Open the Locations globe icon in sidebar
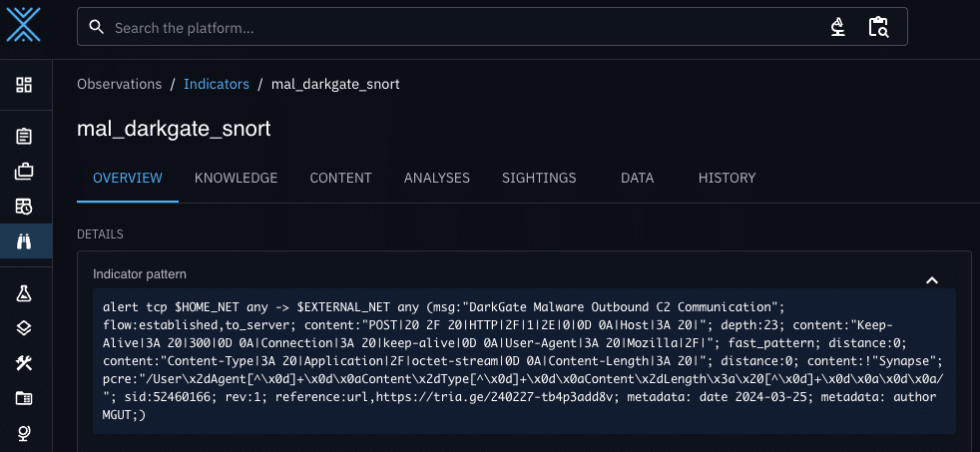This screenshot has height=452, width=980. (x=24, y=433)
